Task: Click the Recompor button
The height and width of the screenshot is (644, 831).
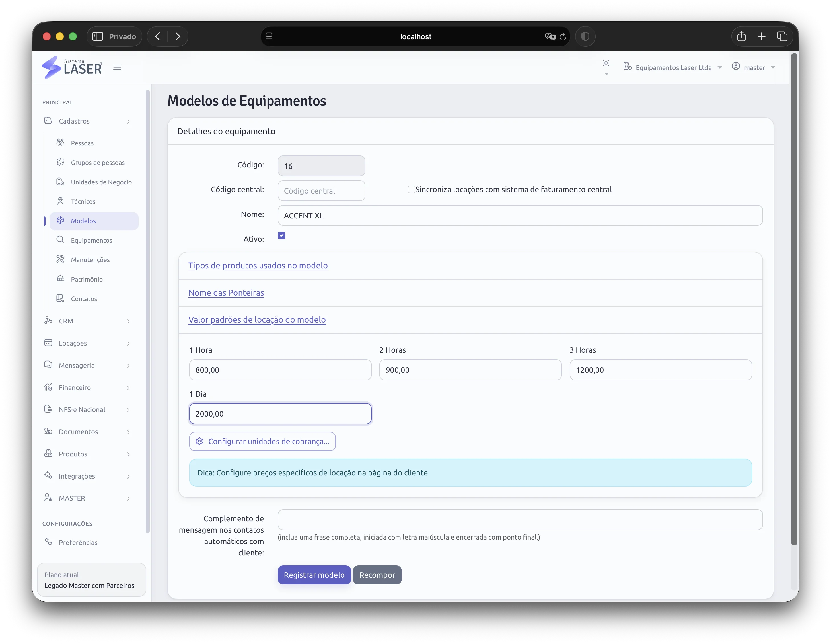Action: tap(377, 575)
